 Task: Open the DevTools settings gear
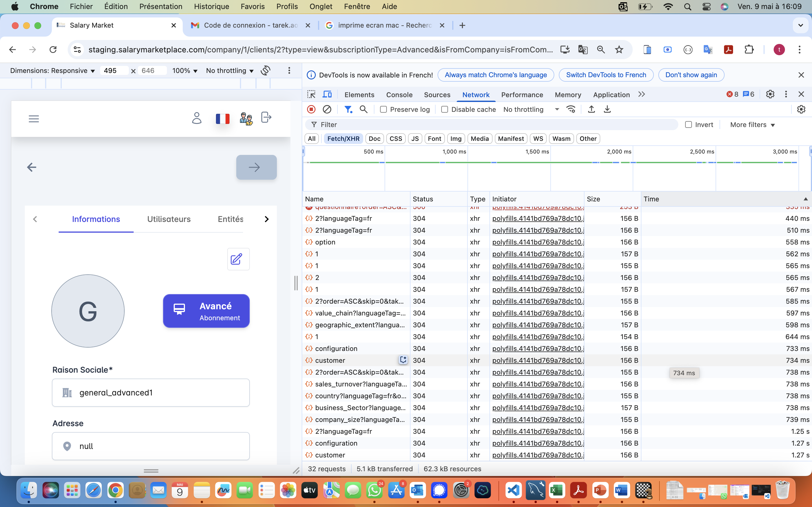770,94
